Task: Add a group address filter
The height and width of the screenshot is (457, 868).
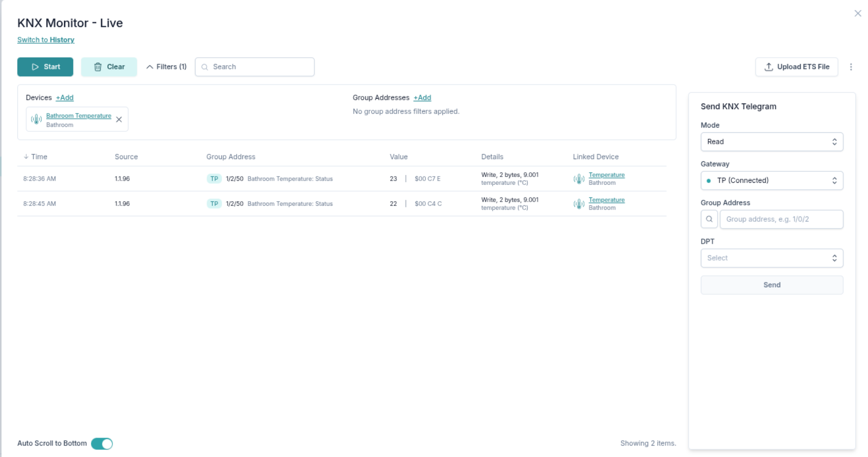Action: (x=422, y=98)
